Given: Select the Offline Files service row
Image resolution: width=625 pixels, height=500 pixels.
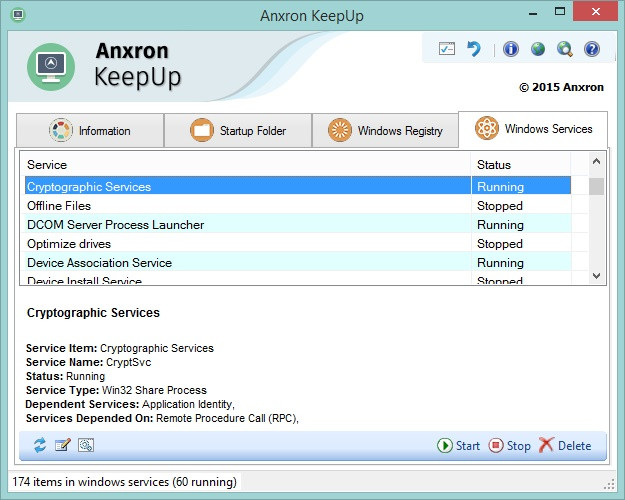Looking at the screenshot, I should [x=298, y=205].
